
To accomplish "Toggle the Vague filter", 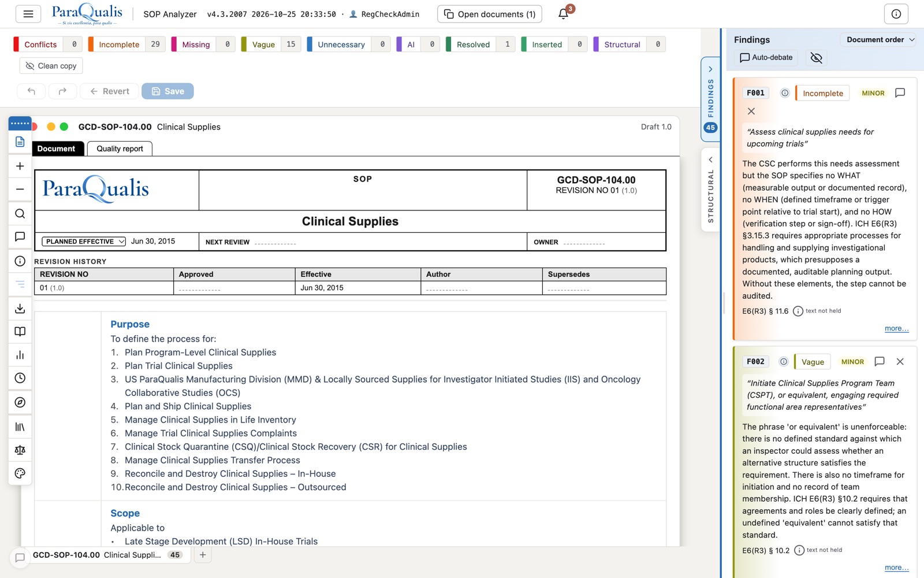I will click(x=271, y=45).
